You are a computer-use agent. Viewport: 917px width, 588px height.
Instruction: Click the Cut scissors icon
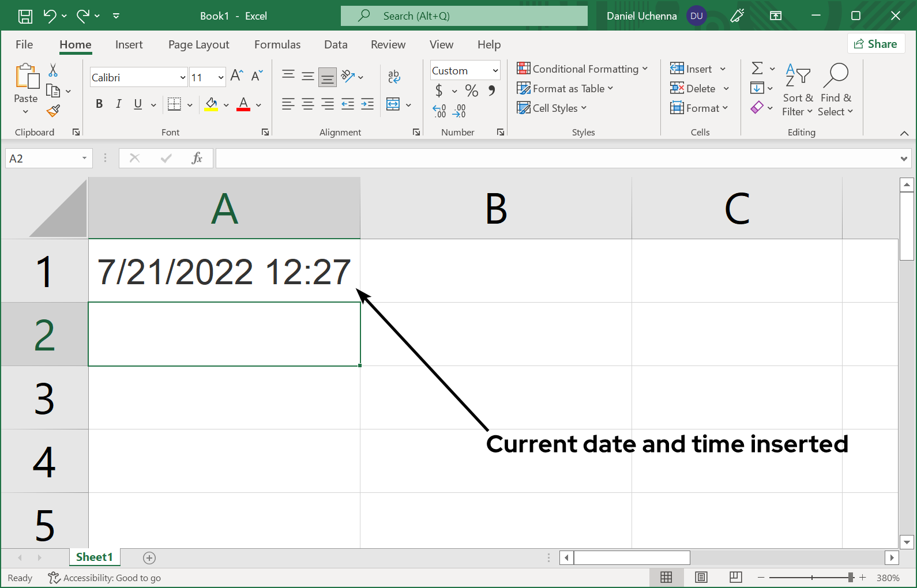pos(53,70)
